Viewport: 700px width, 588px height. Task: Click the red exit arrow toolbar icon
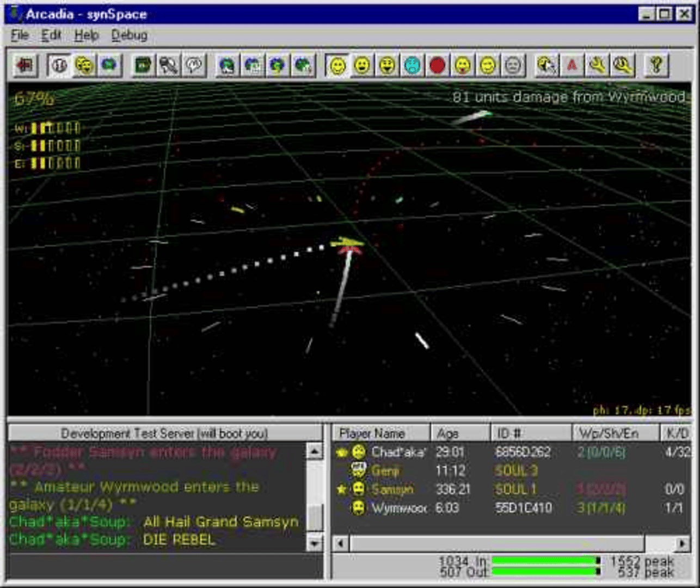pos(25,66)
